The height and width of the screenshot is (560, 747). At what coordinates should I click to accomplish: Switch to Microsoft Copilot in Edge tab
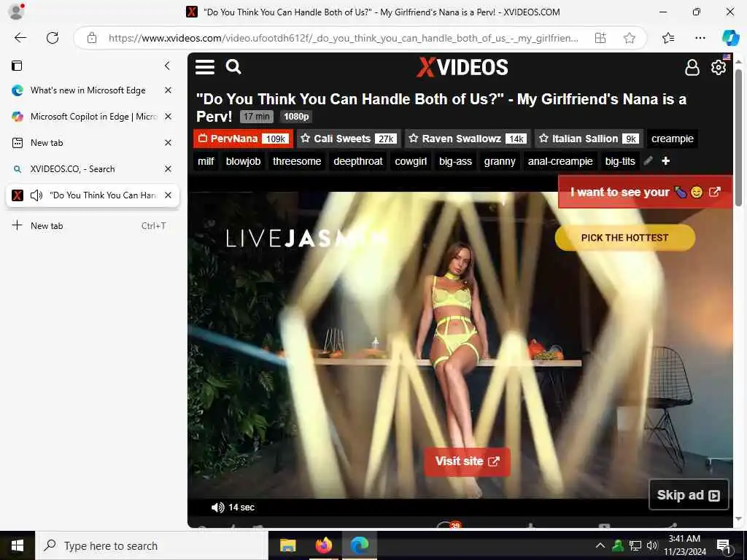(x=88, y=116)
